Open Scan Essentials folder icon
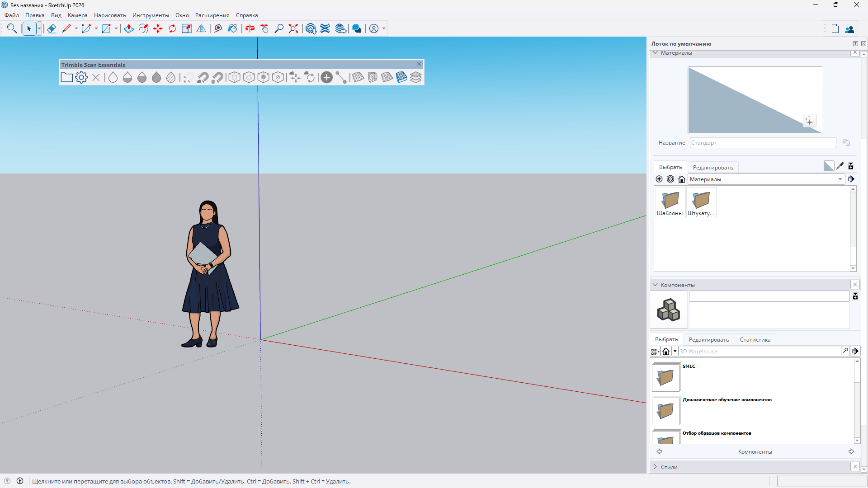 (x=66, y=77)
